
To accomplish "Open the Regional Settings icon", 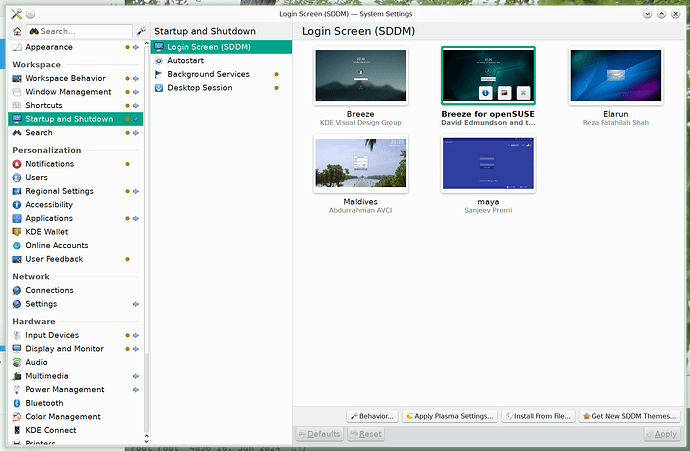I will click(17, 191).
